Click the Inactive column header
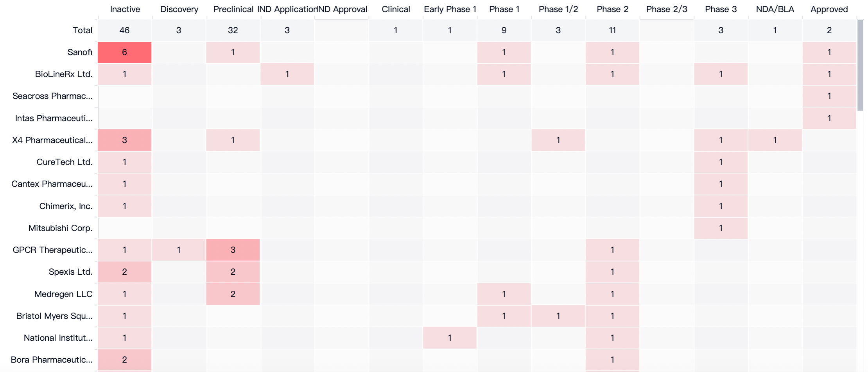 (125, 9)
